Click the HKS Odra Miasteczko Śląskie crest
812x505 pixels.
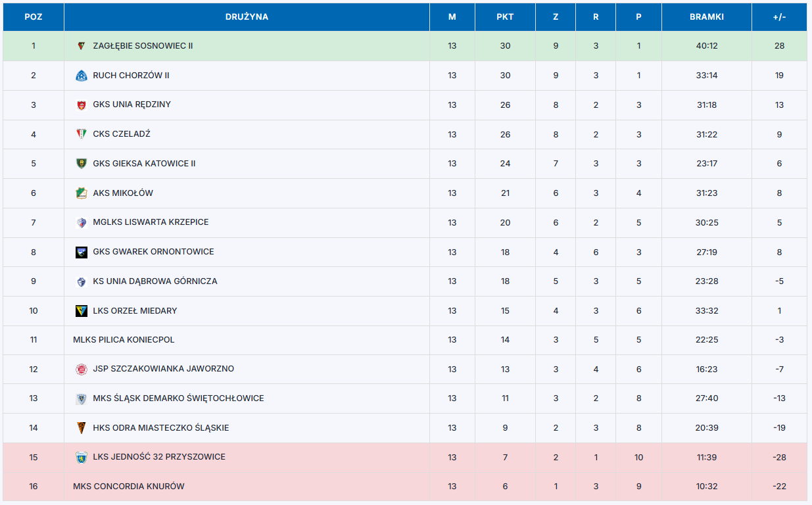pyautogui.click(x=81, y=428)
